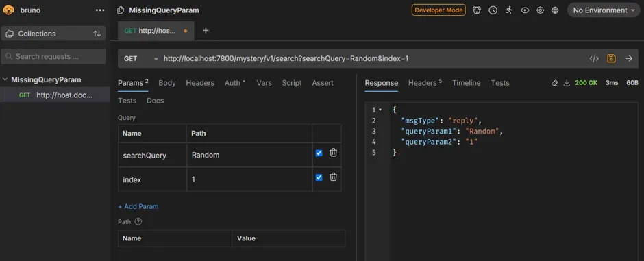Screen dimensions: 644x261
Task: Open the clock history icon
Action: click(x=493, y=10)
